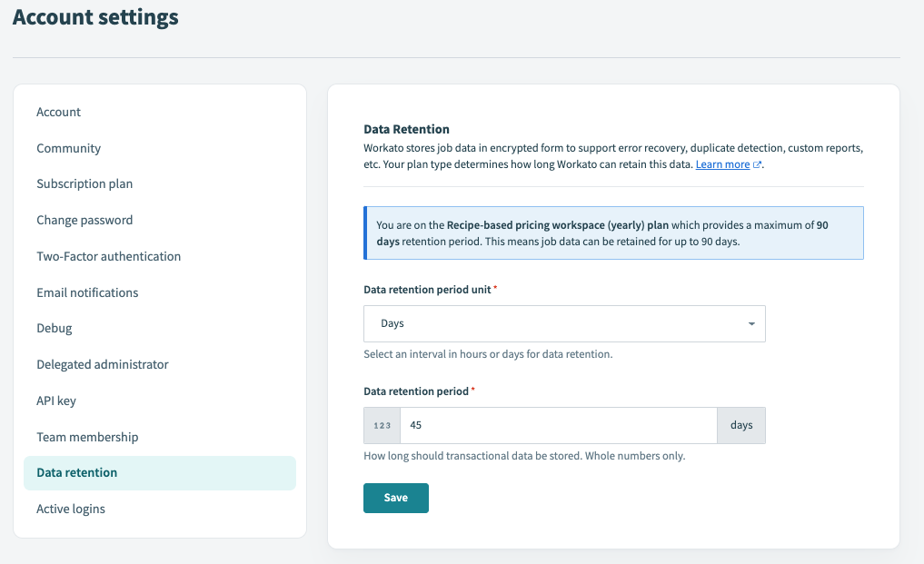
Task: Click the dropdown chevron next to Days
Action: tap(752, 323)
